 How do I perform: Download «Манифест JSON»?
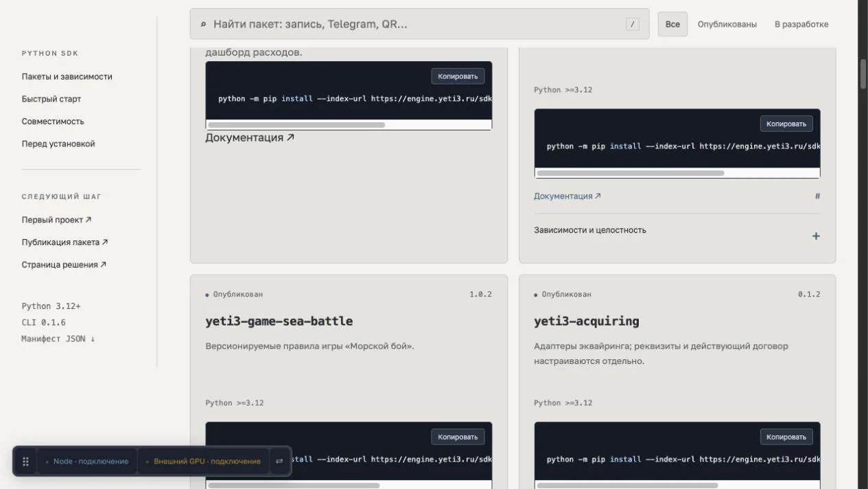pyautogui.click(x=58, y=339)
